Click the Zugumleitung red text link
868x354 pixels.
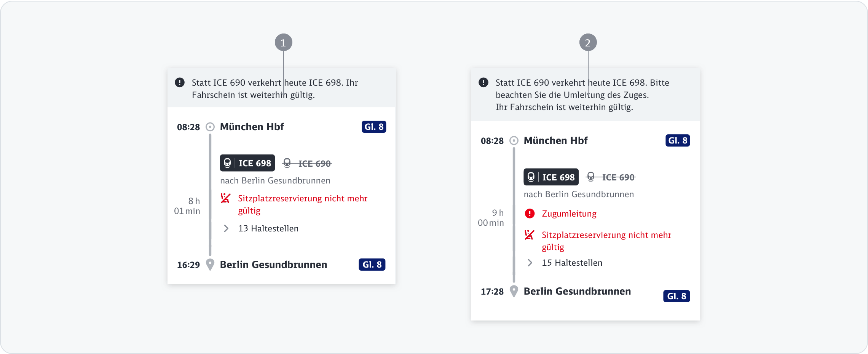point(569,214)
